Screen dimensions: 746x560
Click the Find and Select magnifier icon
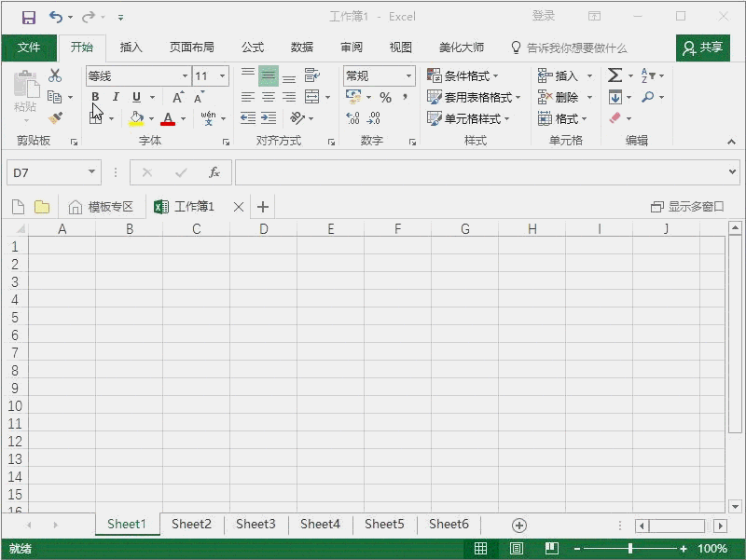(648, 97)
